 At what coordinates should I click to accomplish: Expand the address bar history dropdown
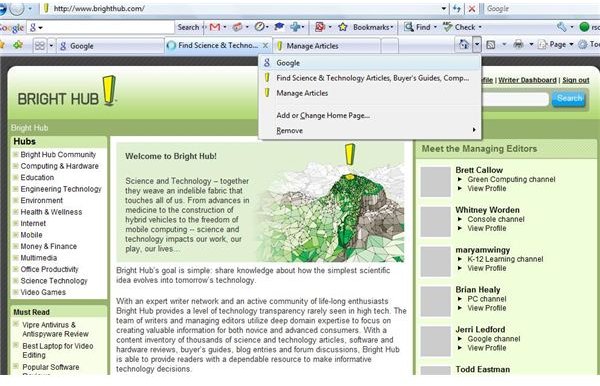444,8
